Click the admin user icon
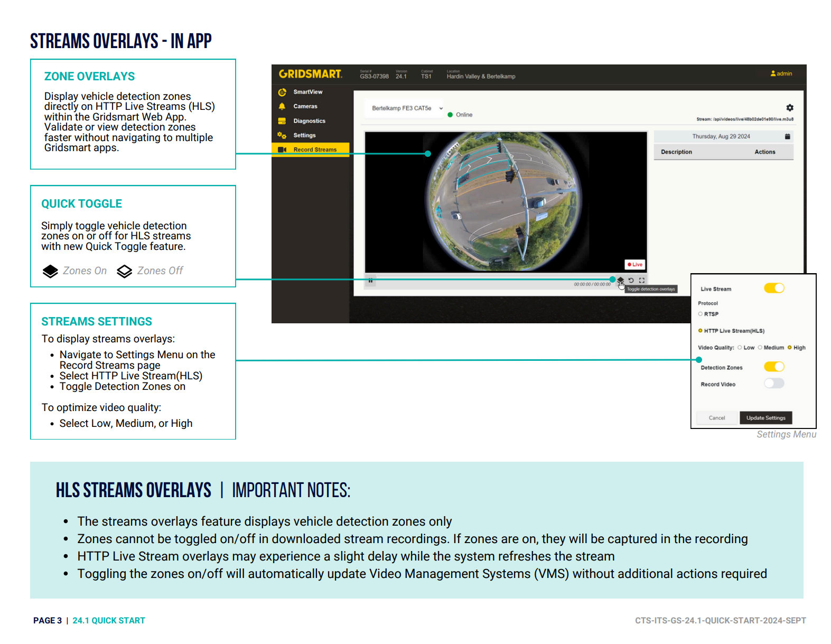 [773, 73]
